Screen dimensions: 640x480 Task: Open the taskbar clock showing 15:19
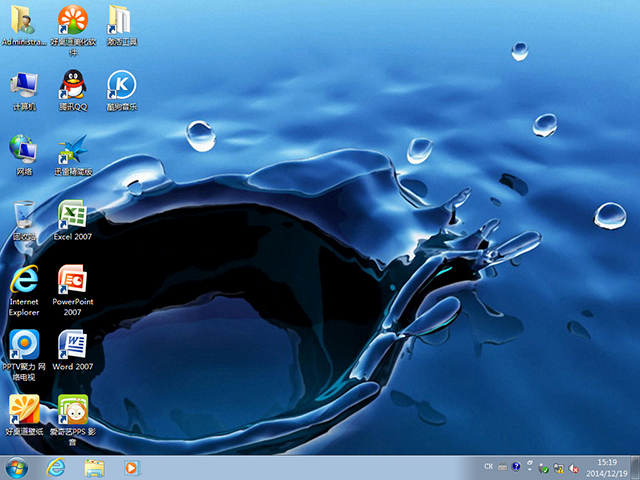(605, 467)
